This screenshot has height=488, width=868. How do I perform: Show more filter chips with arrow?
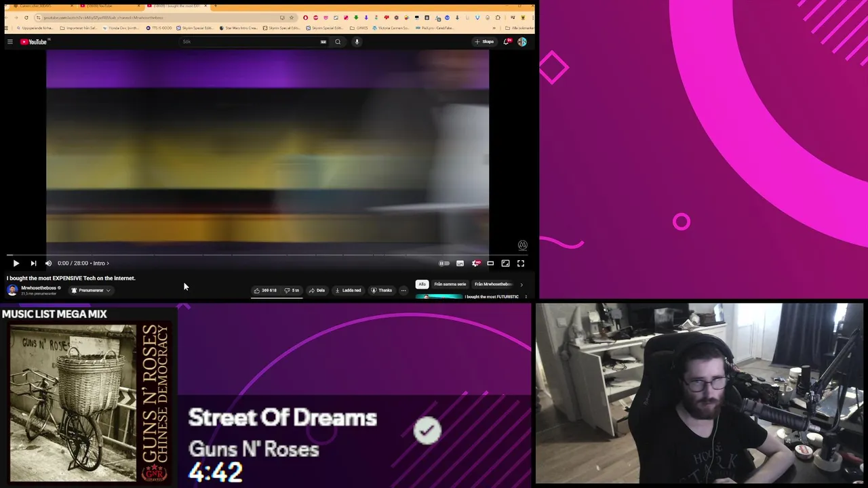[521, 285]
